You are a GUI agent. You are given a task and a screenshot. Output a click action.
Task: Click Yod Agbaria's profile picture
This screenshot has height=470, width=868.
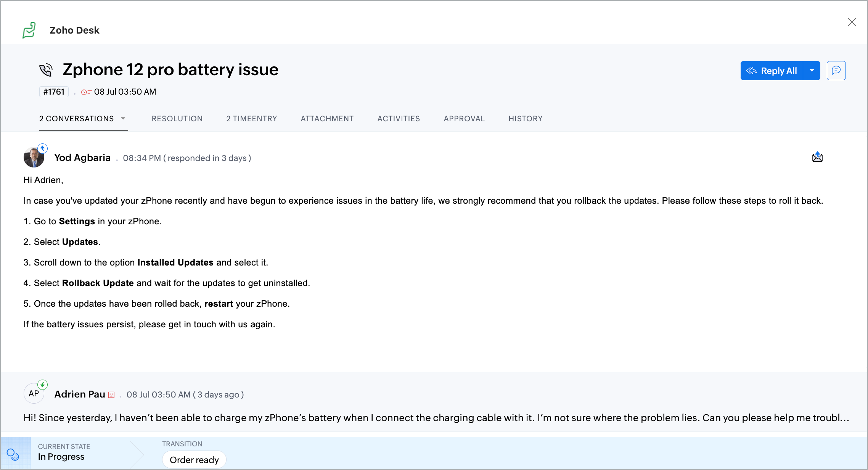pos(34,158)
